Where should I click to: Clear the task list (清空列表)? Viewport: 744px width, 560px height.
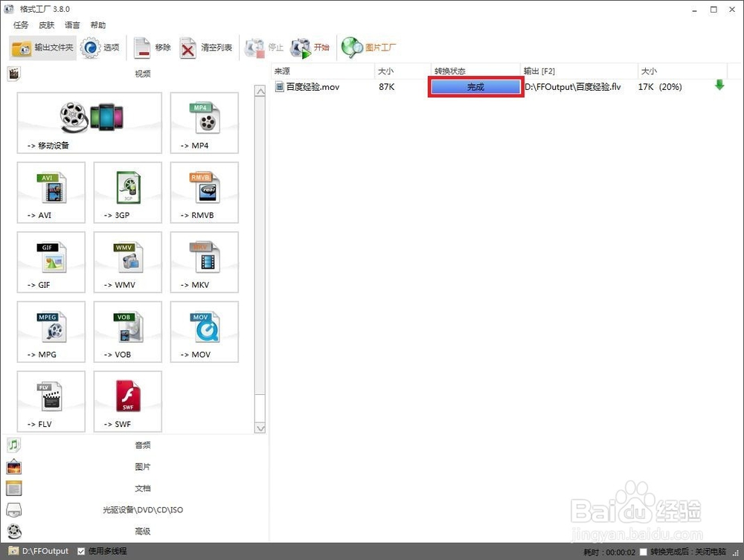[x=206, y=48]
